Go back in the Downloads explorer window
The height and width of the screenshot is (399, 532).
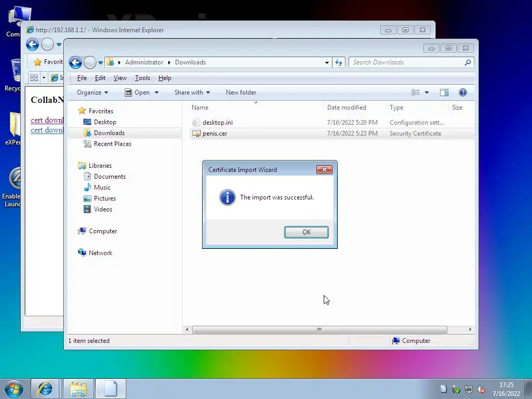(x=75, y=62)
